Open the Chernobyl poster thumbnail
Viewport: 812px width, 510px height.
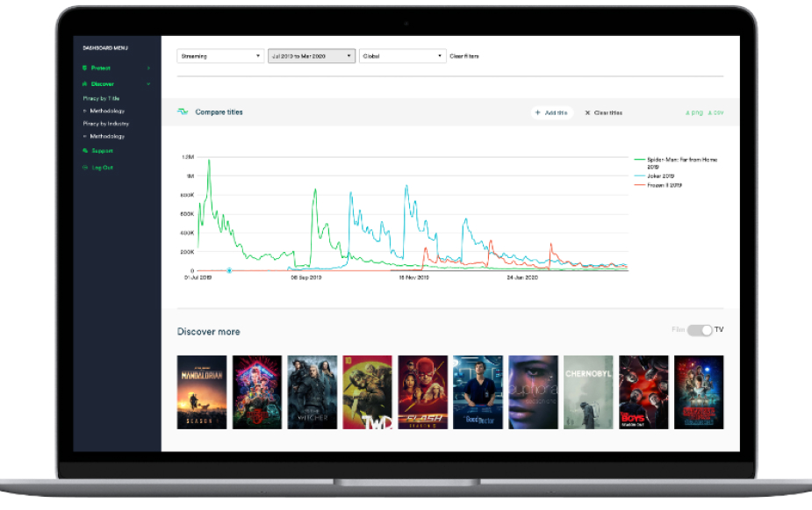[x=588, y=391]
